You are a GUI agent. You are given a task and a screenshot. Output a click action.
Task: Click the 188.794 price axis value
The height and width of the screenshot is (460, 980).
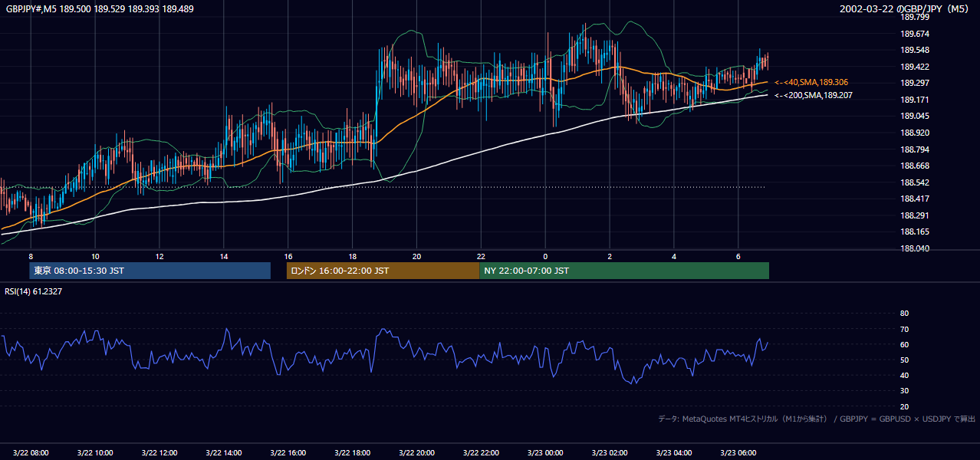tap(915, 149)
